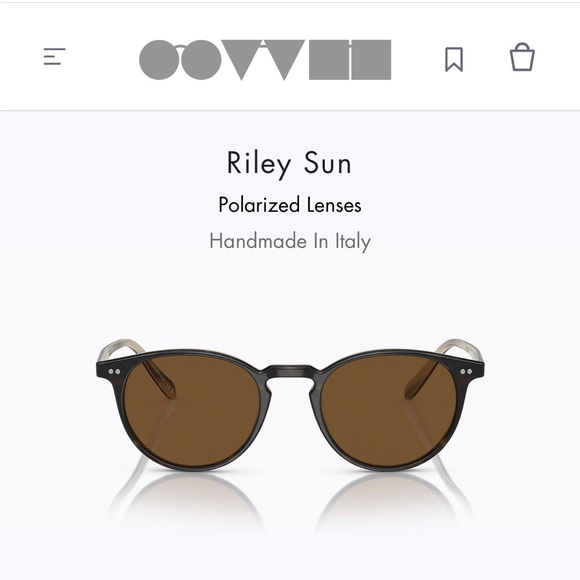Open the Riley Sun sunglasses product image
This screenshot has height=580, width=580.
290,404
